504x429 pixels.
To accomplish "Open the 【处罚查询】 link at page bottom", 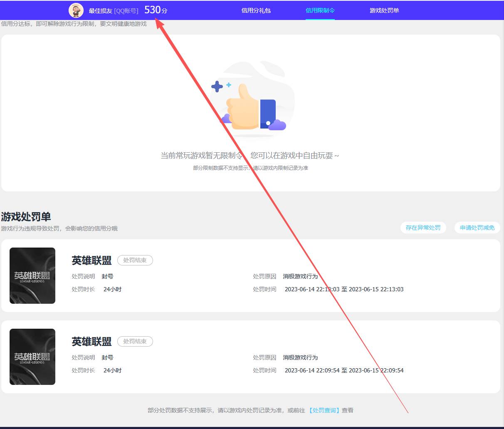I will [x=324, y=410].
